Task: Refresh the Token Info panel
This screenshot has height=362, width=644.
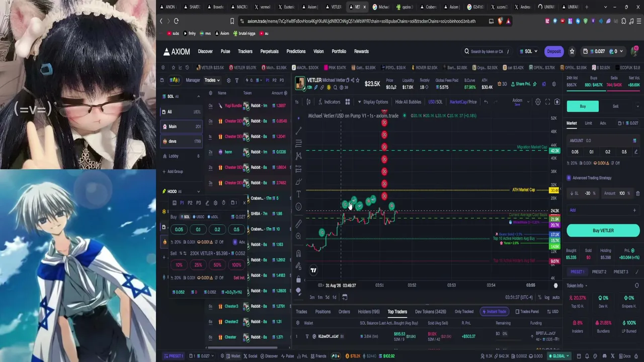Action: [636, 286]
